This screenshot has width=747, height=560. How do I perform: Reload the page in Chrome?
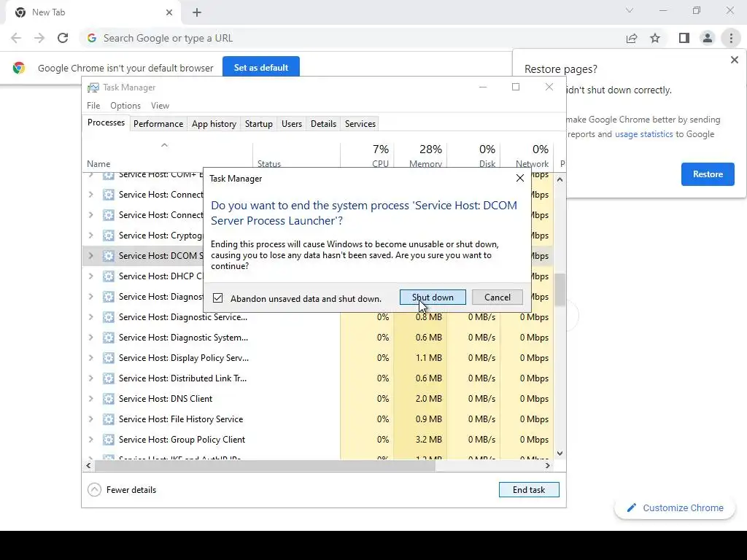63,38
